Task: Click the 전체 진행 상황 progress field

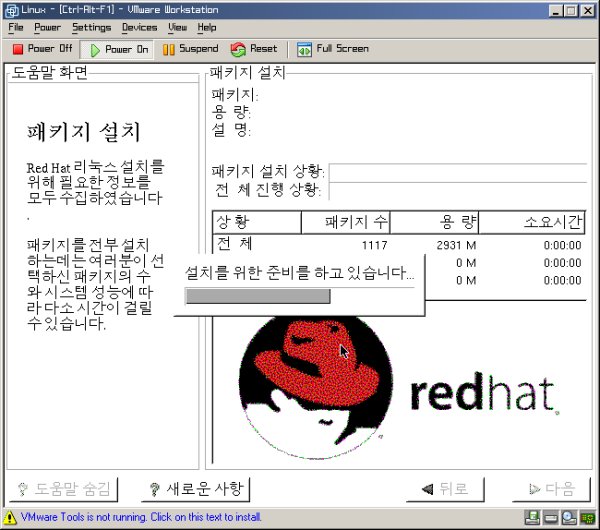Action: tap(458, 191)
